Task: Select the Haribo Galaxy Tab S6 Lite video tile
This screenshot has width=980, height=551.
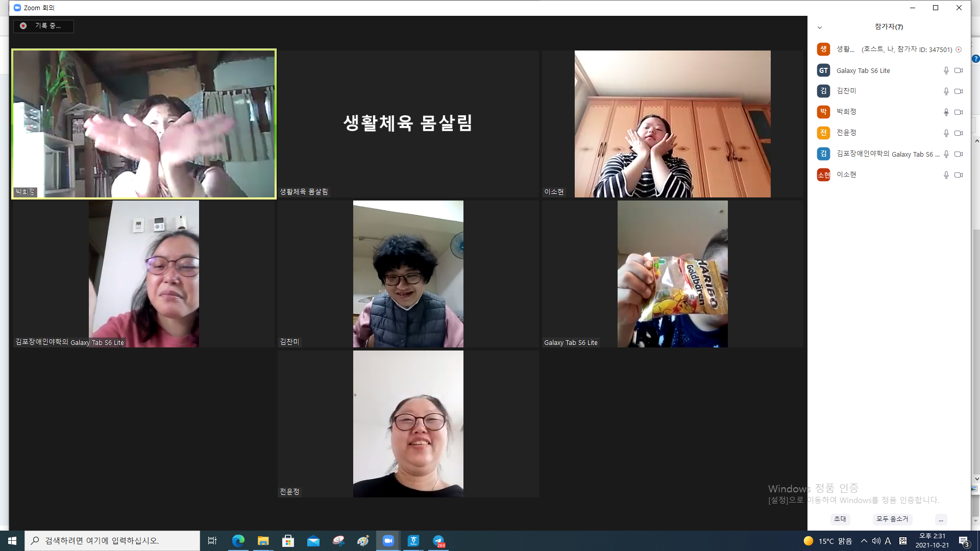Action: pos(672,274)
